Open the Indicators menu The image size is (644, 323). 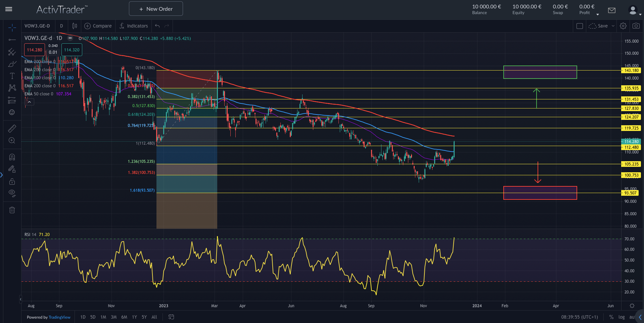coord(134,26)
